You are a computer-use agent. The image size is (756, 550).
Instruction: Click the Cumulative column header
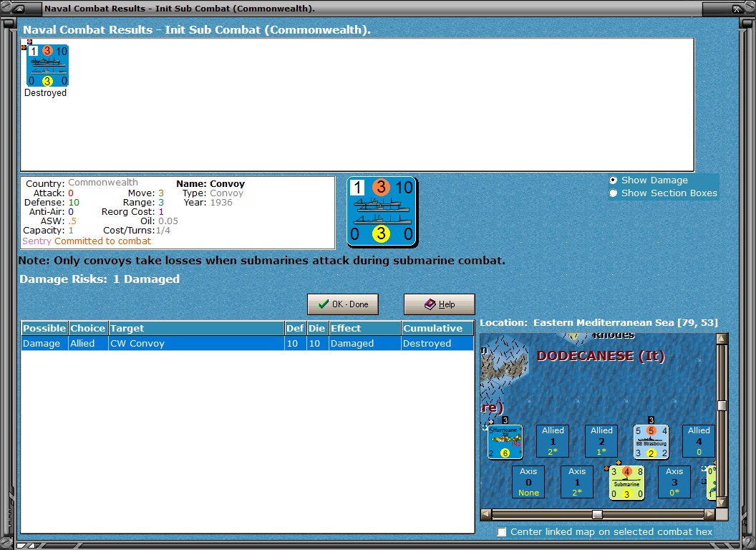[438, 328]
